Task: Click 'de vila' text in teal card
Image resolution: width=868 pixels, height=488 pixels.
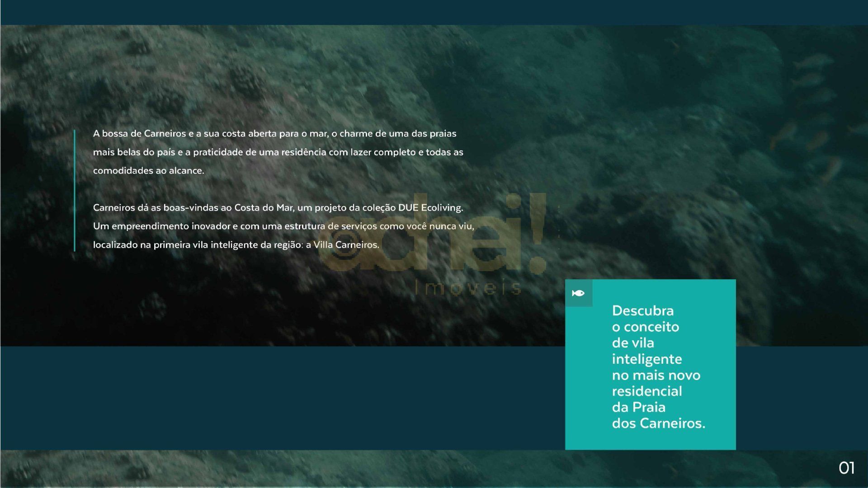Action: click(x=632, y=343)
